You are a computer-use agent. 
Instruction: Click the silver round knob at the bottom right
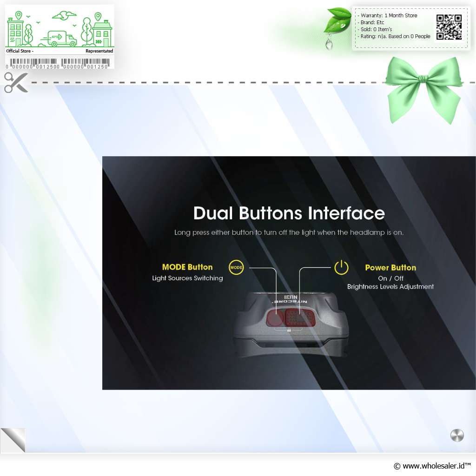pyautogui.click(x=457, y=435)
